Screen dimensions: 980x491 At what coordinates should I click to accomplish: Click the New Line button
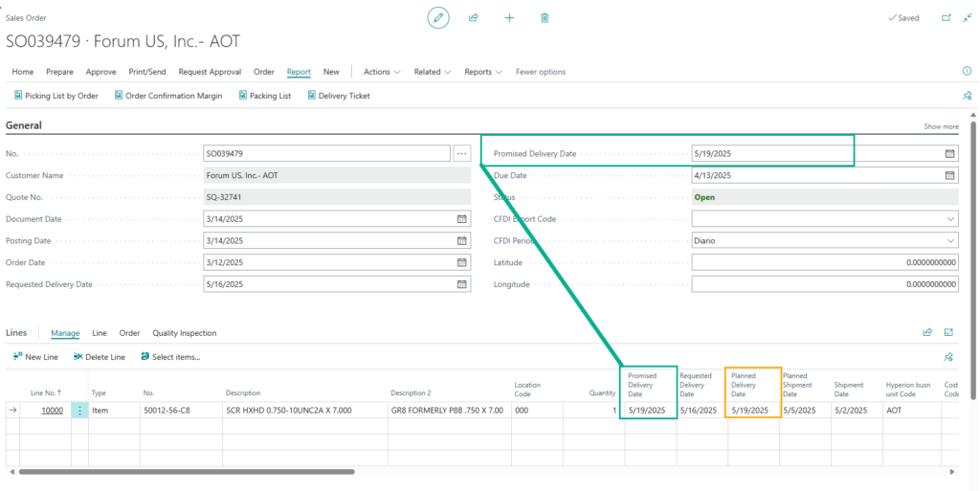coord(35,357)
